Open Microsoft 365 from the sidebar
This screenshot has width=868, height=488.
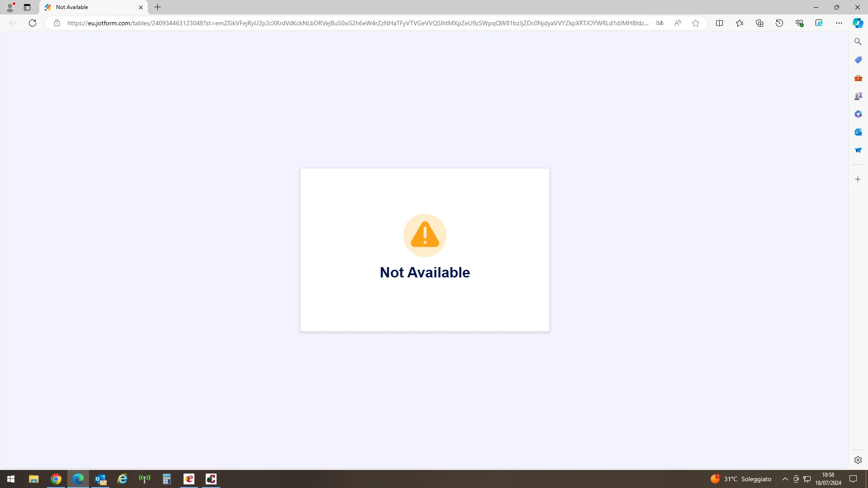pyautogui.click(x=858, y=114)
